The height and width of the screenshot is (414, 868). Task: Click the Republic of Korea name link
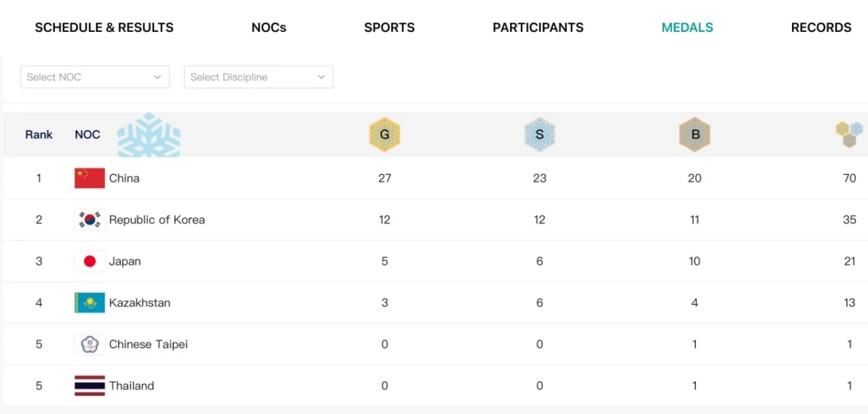point(157,220)
